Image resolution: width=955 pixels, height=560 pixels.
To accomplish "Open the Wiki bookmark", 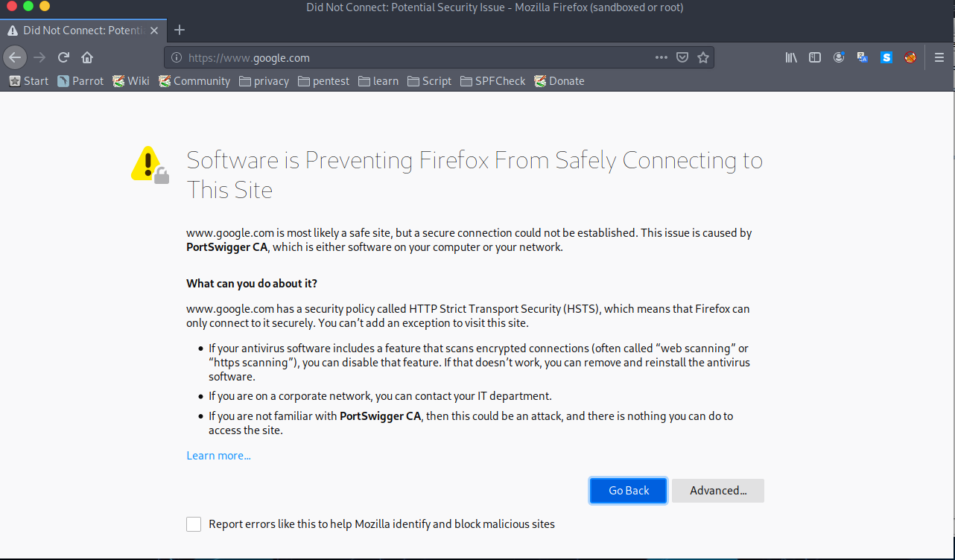I will (131, 81).
